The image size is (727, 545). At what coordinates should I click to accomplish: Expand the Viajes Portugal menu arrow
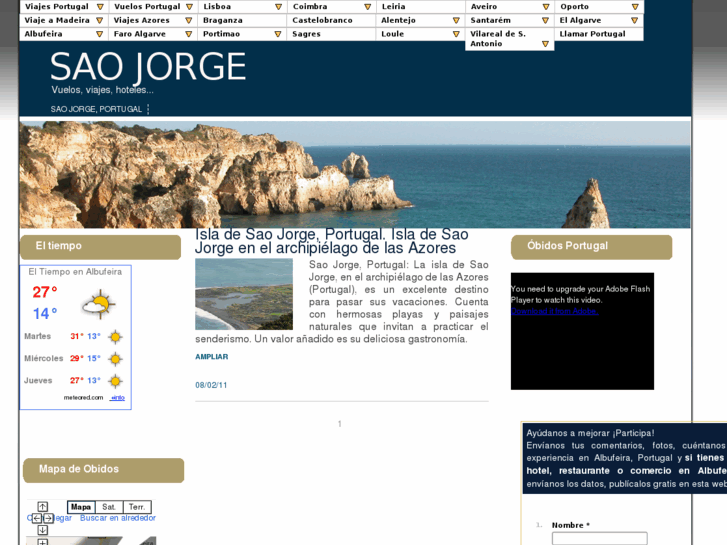100,7
